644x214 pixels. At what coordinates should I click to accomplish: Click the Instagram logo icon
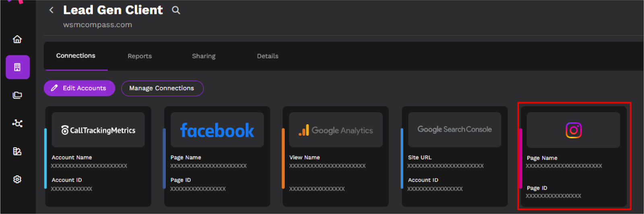574,130
